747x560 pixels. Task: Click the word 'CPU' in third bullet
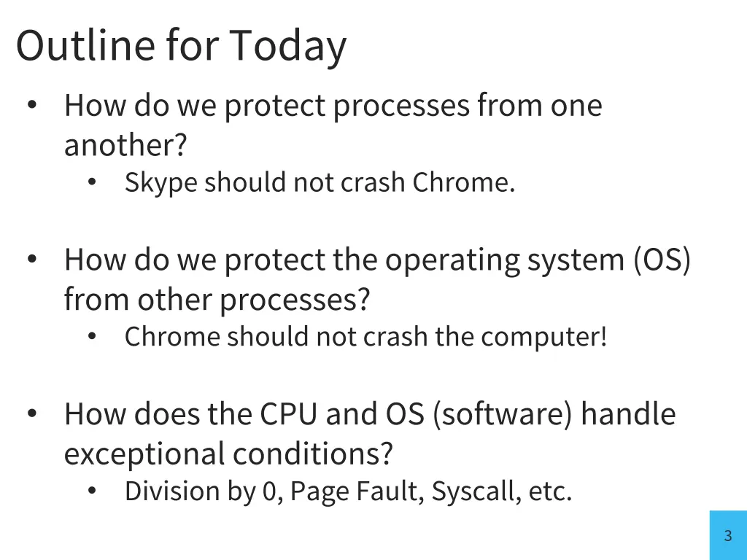coord(288,414)
